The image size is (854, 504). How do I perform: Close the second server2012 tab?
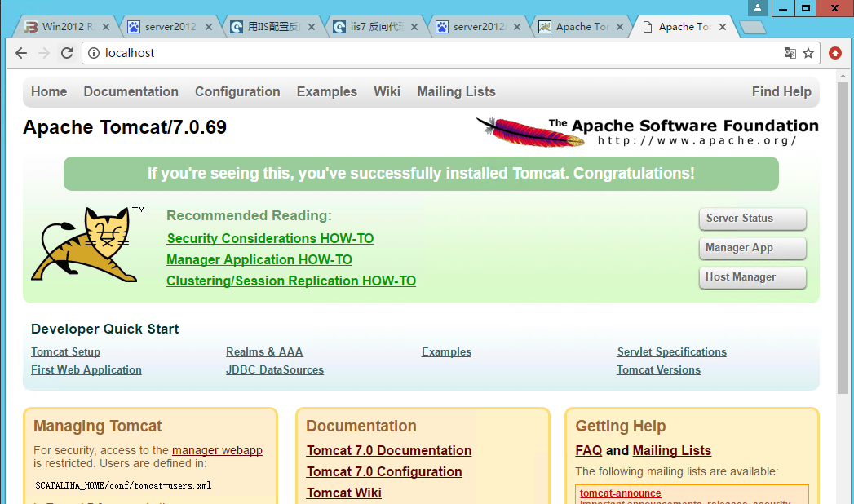click(x=517, y=27)
